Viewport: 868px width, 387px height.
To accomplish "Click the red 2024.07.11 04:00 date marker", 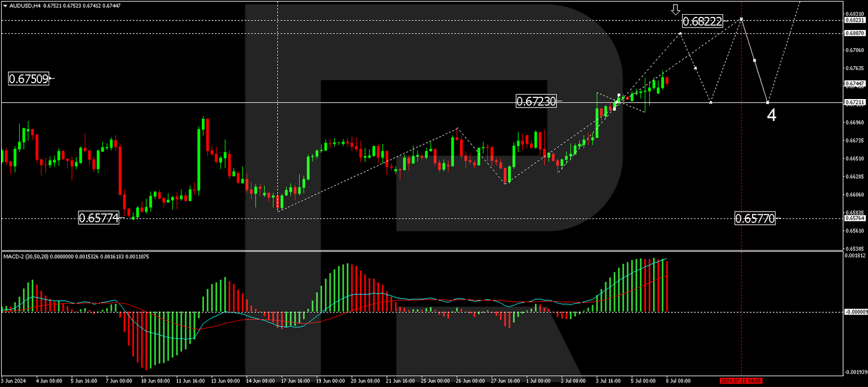I will pyautogui.click(x=741, y=381).
